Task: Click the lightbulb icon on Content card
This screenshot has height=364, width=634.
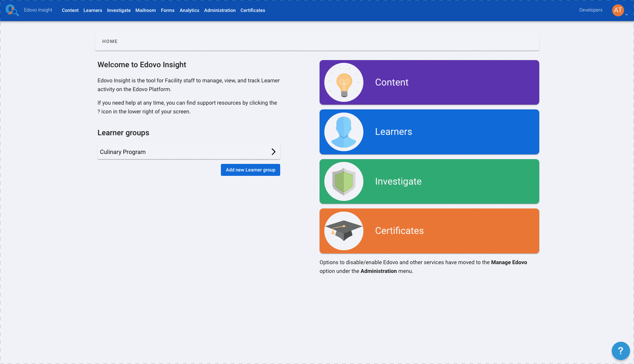Action: click(344, 82)
